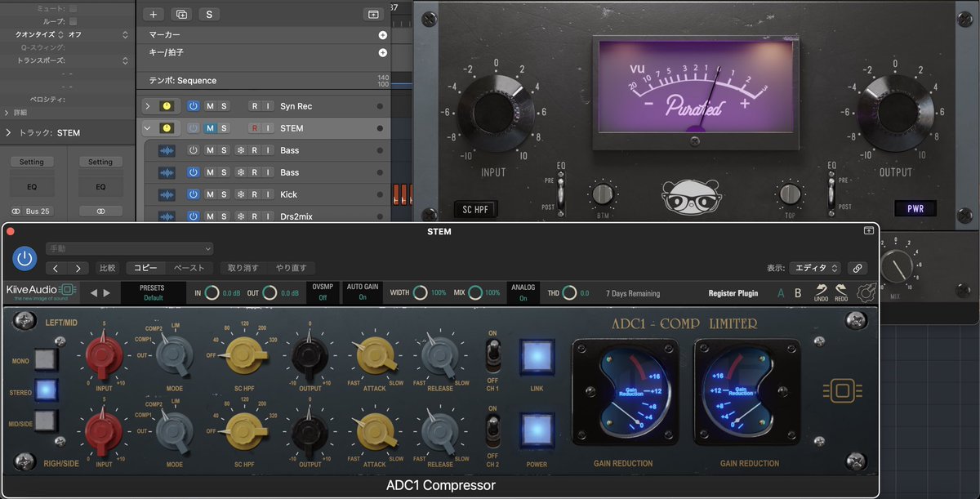
Task: Add a marker with its plus icon
Action: [x=382, y=35]
